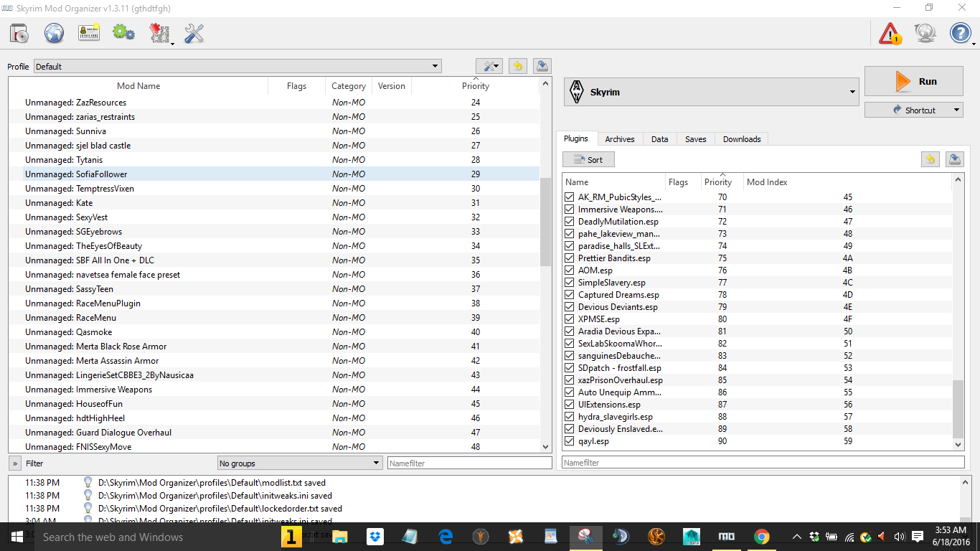Disable the UIExtensions.esp plugin
This screenshot has width=980, height=551.
click(570, 405)
